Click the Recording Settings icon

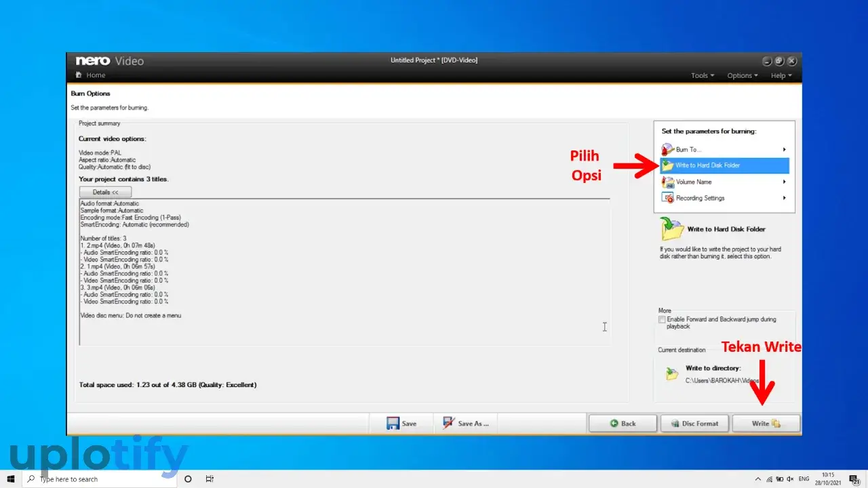click(x=667, y=198)
